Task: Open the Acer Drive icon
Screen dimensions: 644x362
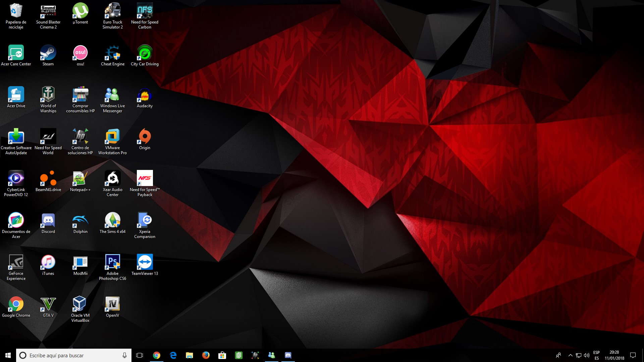Action: (x=16, y=97)
